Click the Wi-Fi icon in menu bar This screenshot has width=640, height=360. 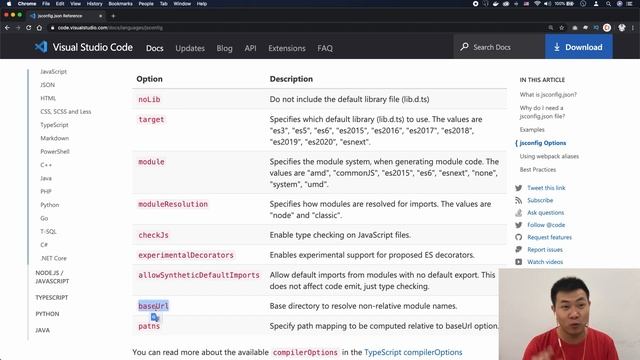(537, 4)
